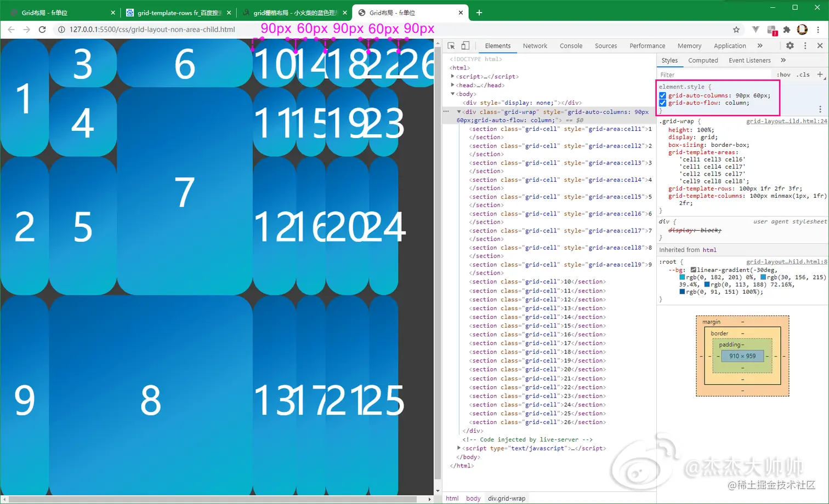Close the first Grid布局 - fr单位 tab

point(113,13)
